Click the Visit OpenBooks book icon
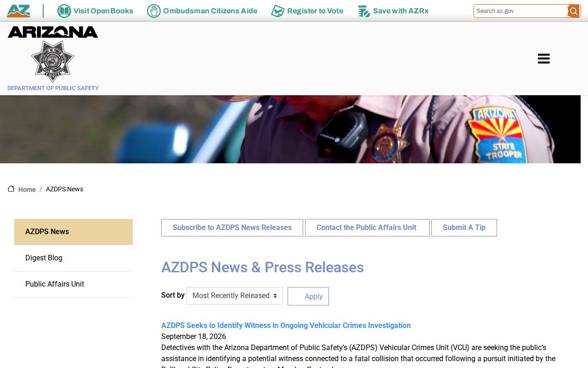The height and width of the screenshot is (368, 588). [64, 11]
